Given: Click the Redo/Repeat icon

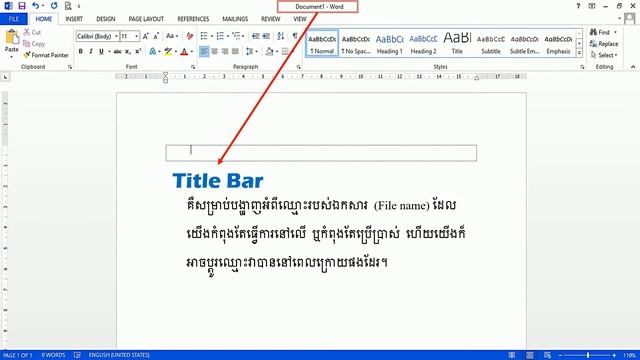Looking at the screenshot, I should [x=54, y=6].
